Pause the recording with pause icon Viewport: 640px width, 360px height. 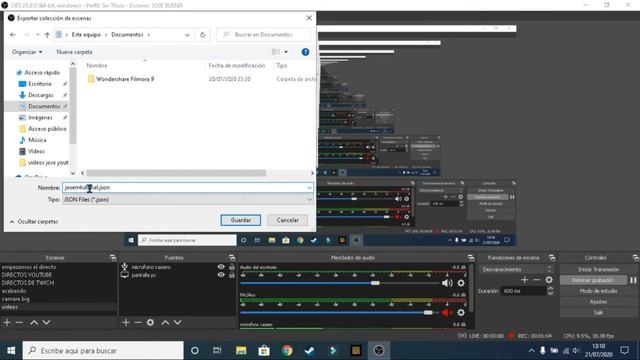pyautogui.click(x=633, y=280)
